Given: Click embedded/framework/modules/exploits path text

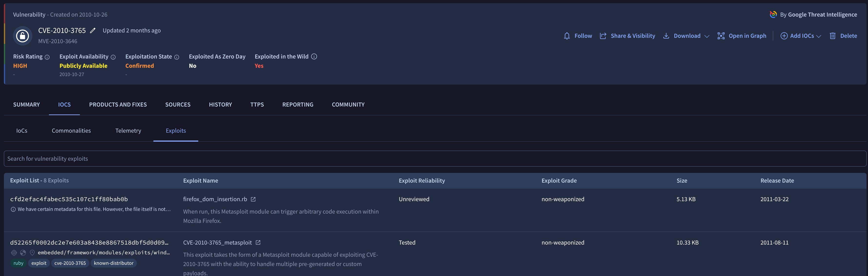Looking at the screenshot, I should [x=104, y=252].
